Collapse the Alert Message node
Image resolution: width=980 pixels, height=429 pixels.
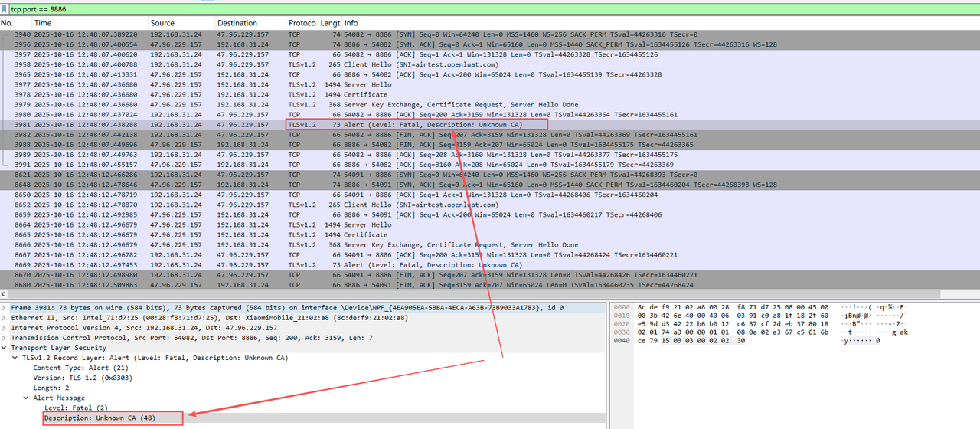(25, 398)
